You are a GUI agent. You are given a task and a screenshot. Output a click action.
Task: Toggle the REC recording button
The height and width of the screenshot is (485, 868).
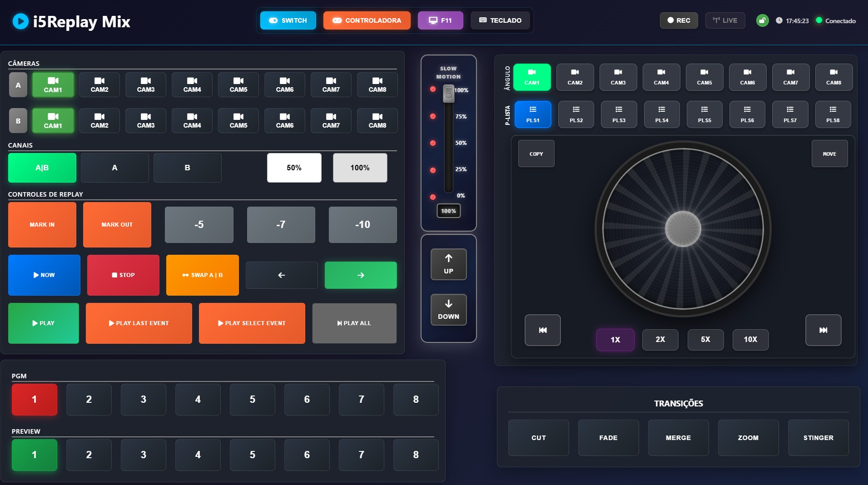click(x=679, y=20)
